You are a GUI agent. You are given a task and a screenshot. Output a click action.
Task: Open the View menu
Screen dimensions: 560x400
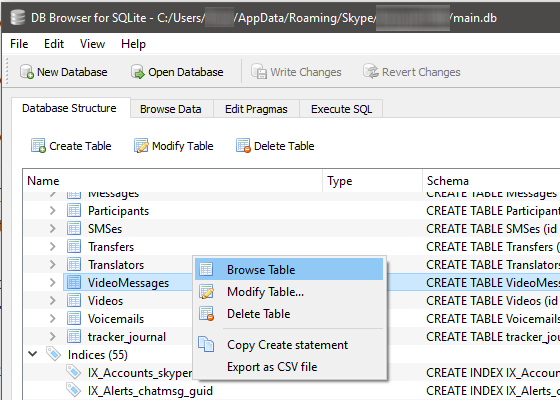click(92, 44)
